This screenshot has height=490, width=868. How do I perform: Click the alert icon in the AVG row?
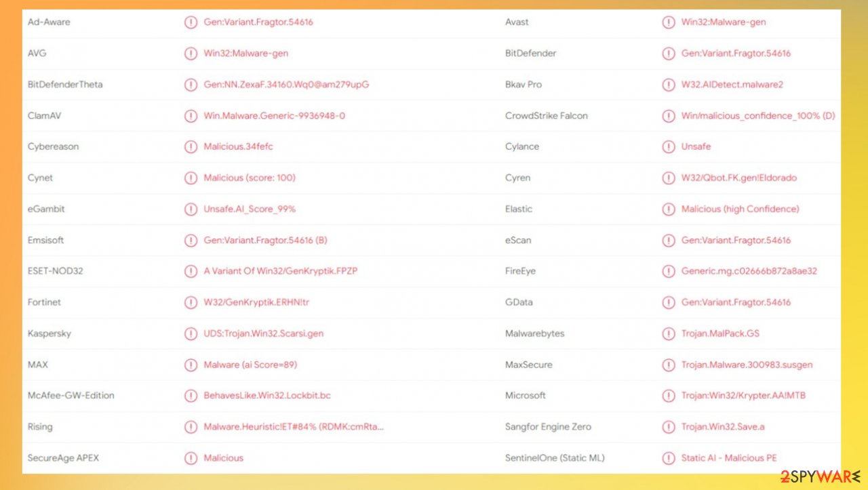click(191, 54)
